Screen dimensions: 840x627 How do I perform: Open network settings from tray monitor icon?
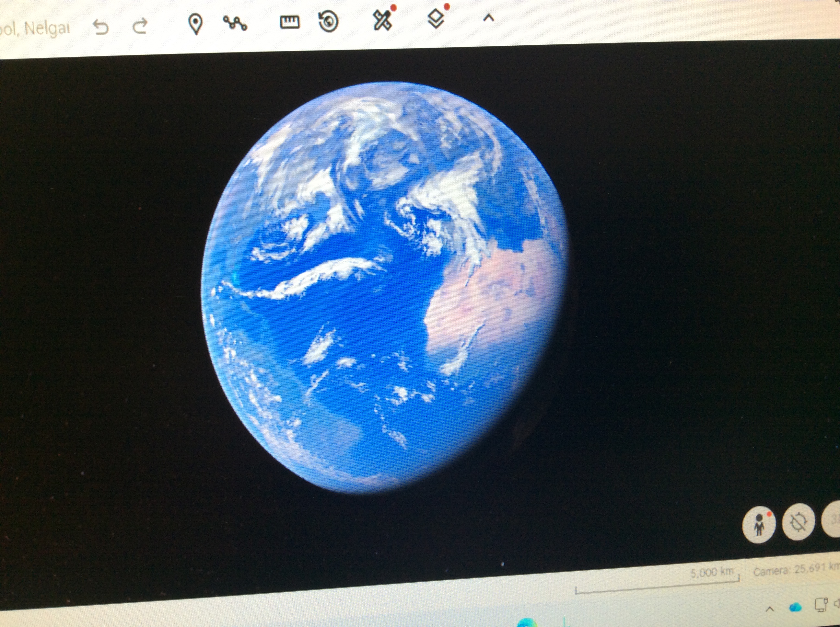click(821, 605)
